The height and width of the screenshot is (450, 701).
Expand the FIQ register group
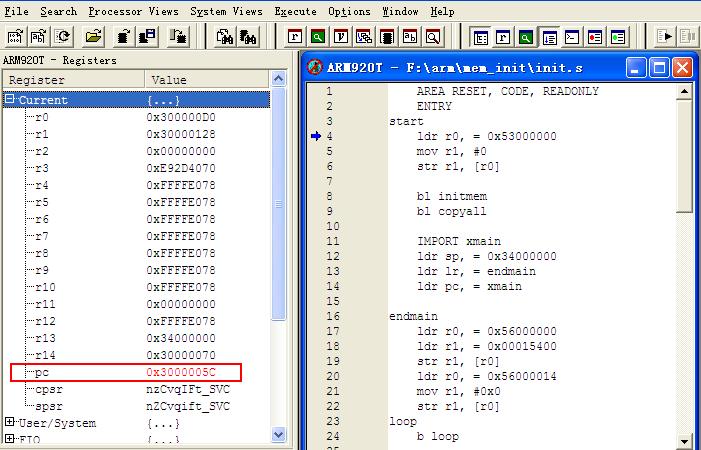(x=9, y=439)
